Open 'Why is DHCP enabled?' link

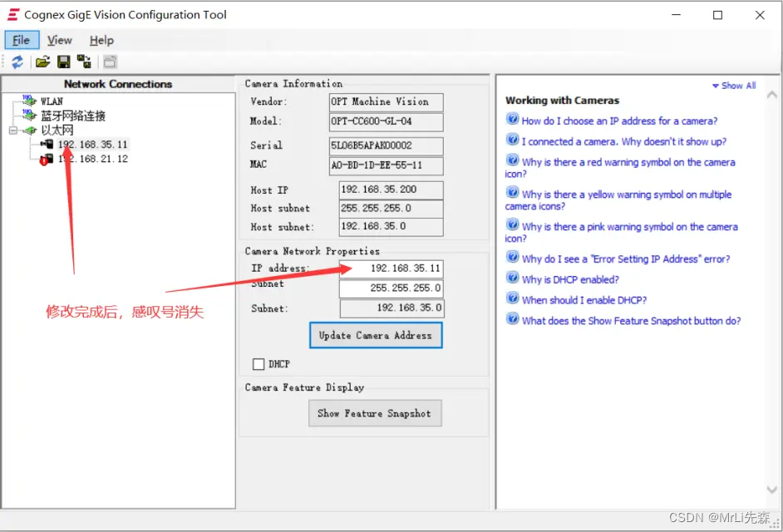tap(570, 280)
